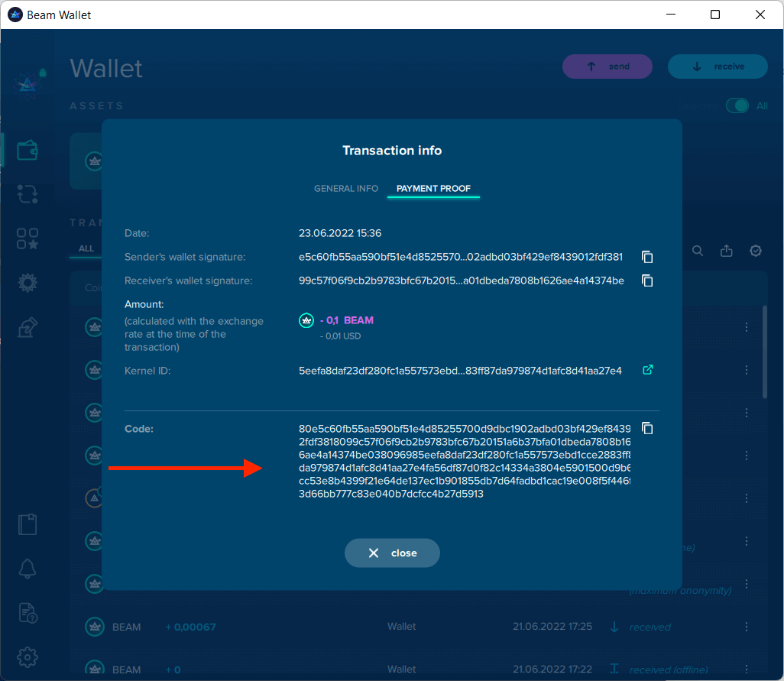The height and width of the screenshot is (681, 784).
Task: Open wallet settings gear at bottom
Action: tap(28, 657)
